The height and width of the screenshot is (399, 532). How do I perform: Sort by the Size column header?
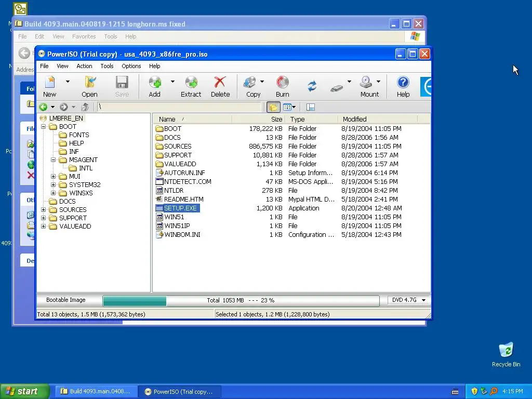coord(259,119)
